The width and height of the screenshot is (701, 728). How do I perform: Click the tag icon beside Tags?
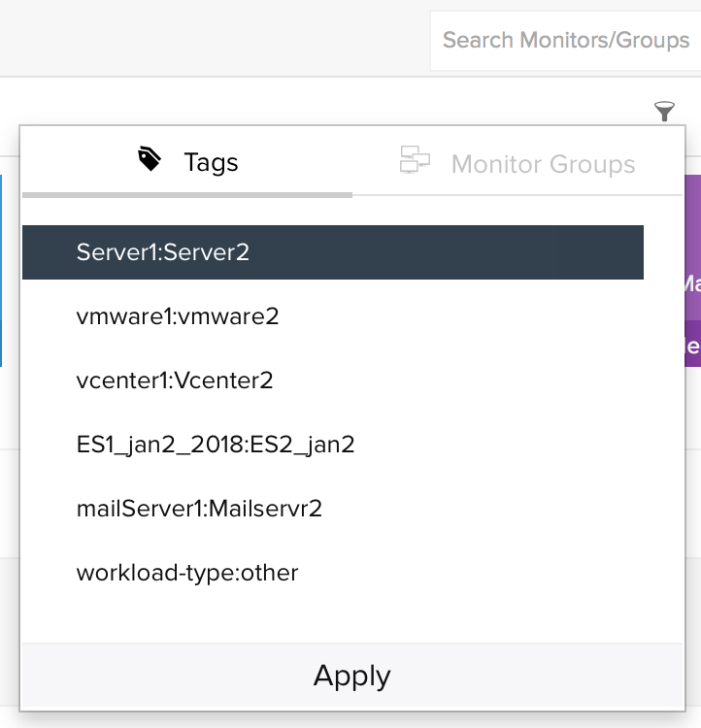tap(150, 160)
